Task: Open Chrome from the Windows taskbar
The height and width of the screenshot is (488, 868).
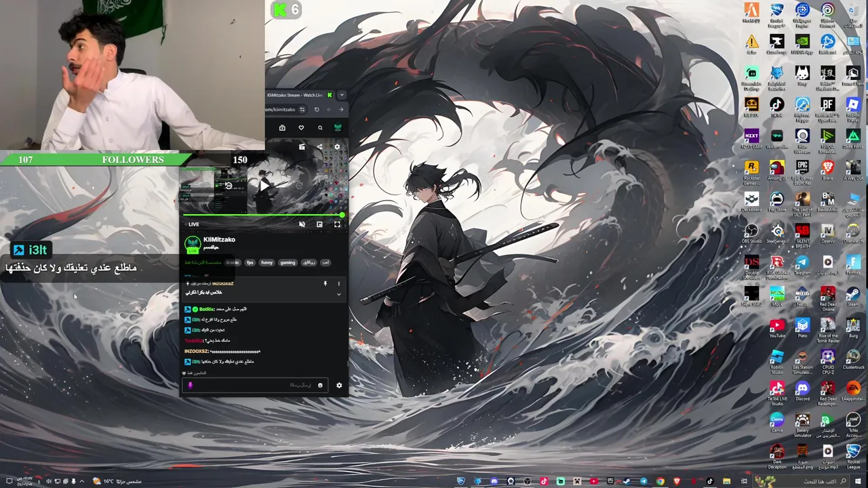Action: 660,481
